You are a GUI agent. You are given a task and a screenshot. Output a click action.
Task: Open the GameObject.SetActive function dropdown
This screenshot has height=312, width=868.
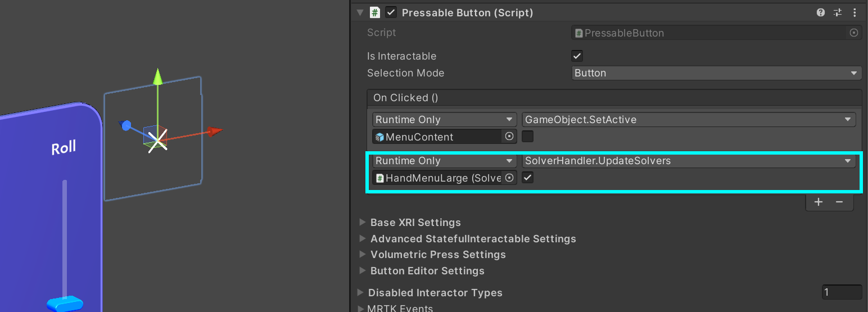click(689, 119)
